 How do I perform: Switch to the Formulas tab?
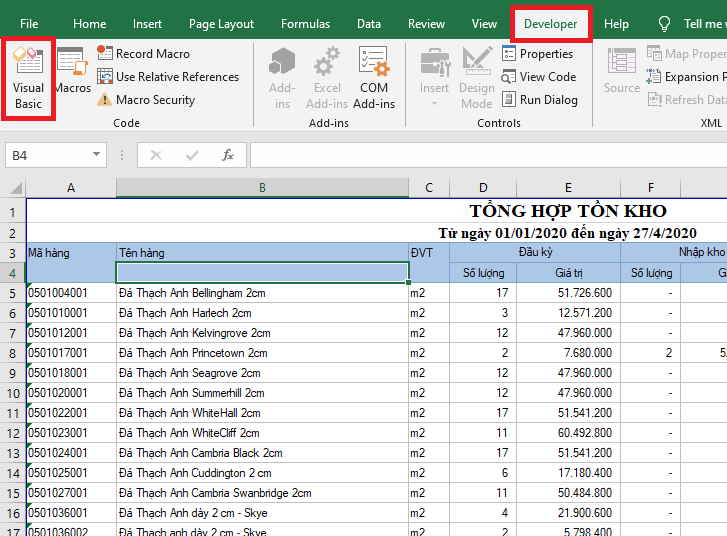point(305,24)
